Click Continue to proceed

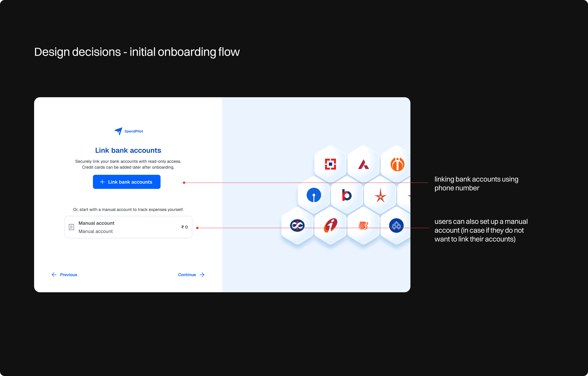click(187, 275)
